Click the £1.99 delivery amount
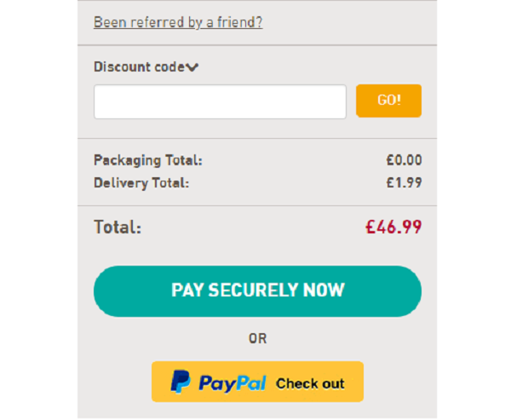 coord(404,182)
